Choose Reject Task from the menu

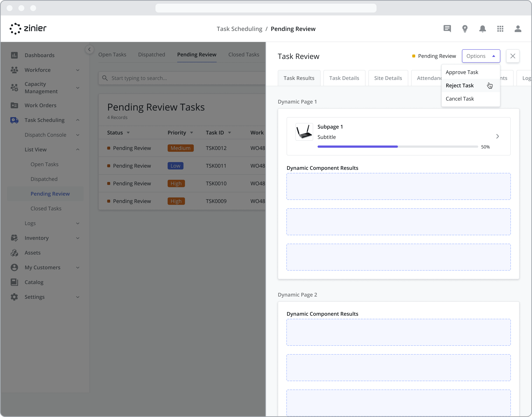click(459, 85)
